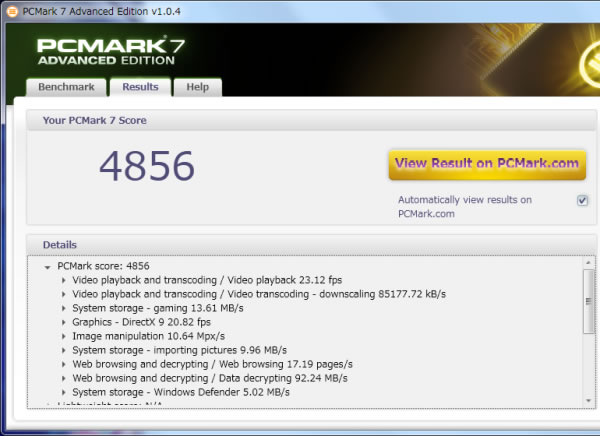Select Web browsing 17.19 pages/s text

coord(212,364)
